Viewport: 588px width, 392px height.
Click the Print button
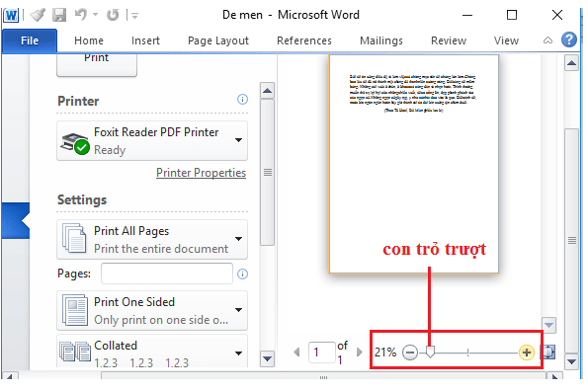(x=97, y=64)
